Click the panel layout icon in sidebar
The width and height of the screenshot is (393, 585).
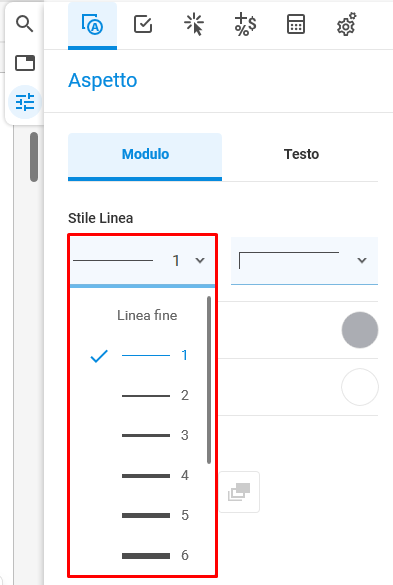click(25, 63)
